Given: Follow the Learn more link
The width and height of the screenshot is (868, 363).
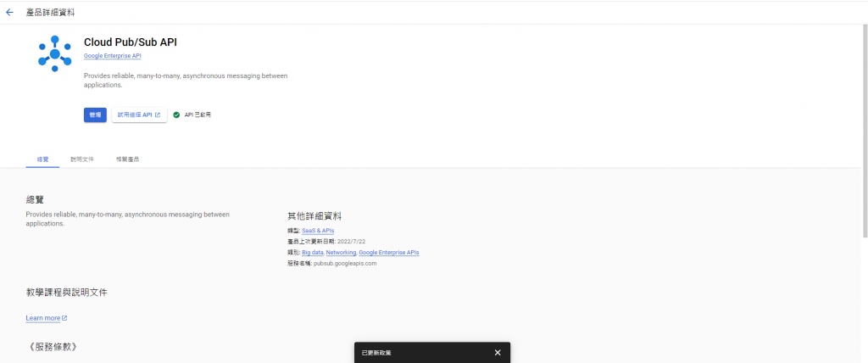Looking at the screenshot, I should [43, 318].
